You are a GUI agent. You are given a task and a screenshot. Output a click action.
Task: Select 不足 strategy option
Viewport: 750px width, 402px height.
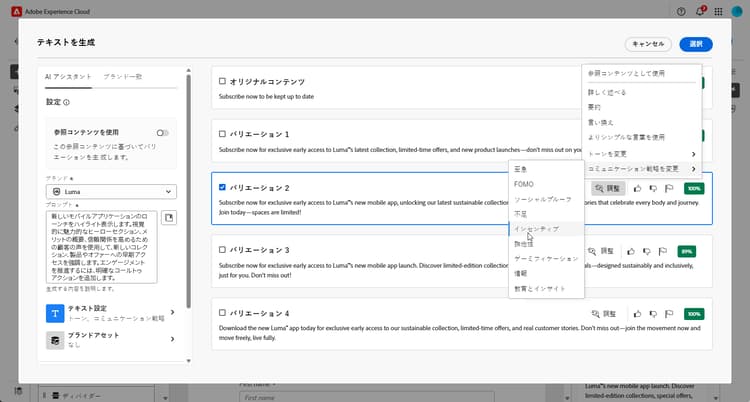[546, 214]
